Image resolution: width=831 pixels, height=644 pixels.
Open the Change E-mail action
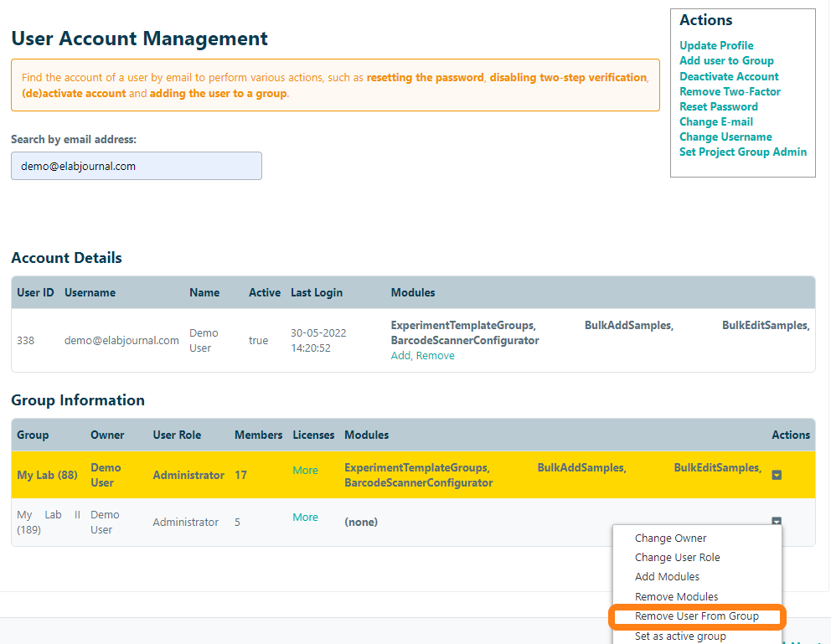click(x=715, y=121)
